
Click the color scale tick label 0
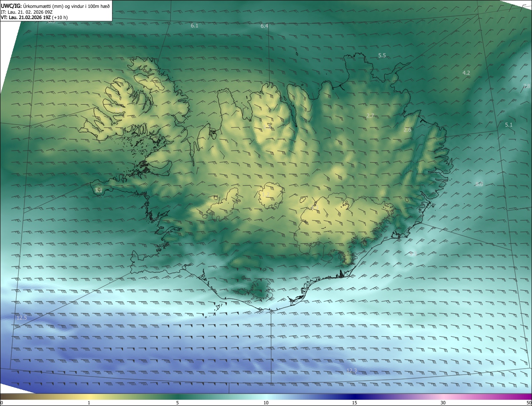tap(2, 403)
